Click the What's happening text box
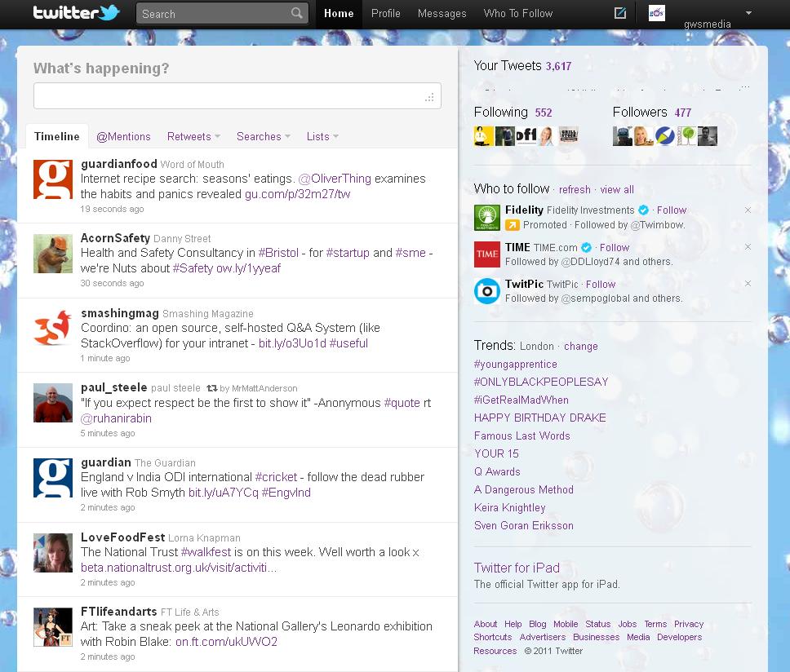 pyautogui.click(x=237, y=95)
